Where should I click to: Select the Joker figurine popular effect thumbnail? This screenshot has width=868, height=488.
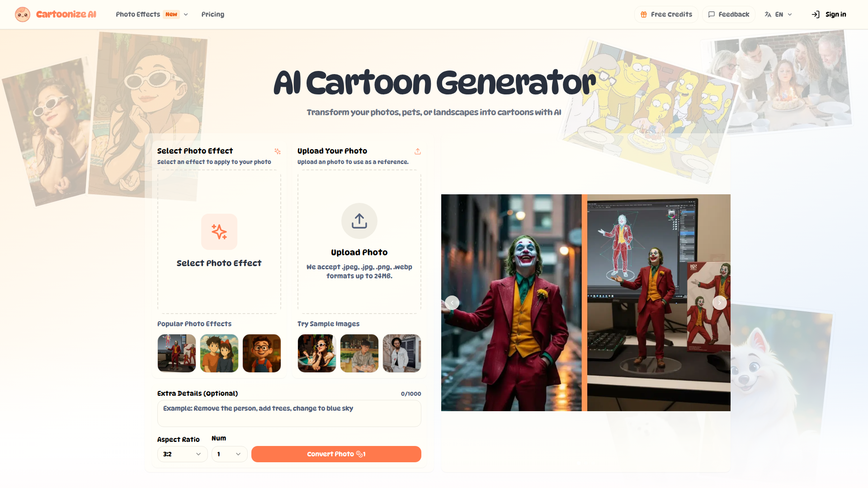[177, 353]
